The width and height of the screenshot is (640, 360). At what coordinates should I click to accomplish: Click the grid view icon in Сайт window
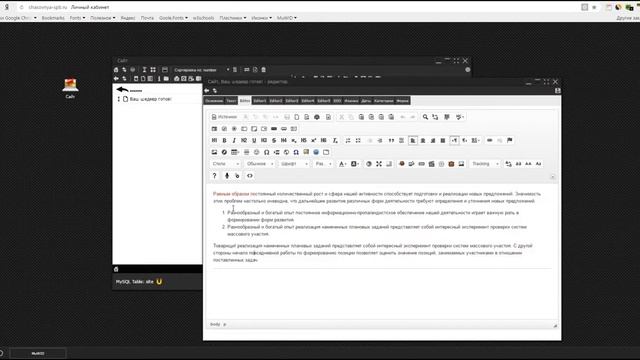[153, 70]
